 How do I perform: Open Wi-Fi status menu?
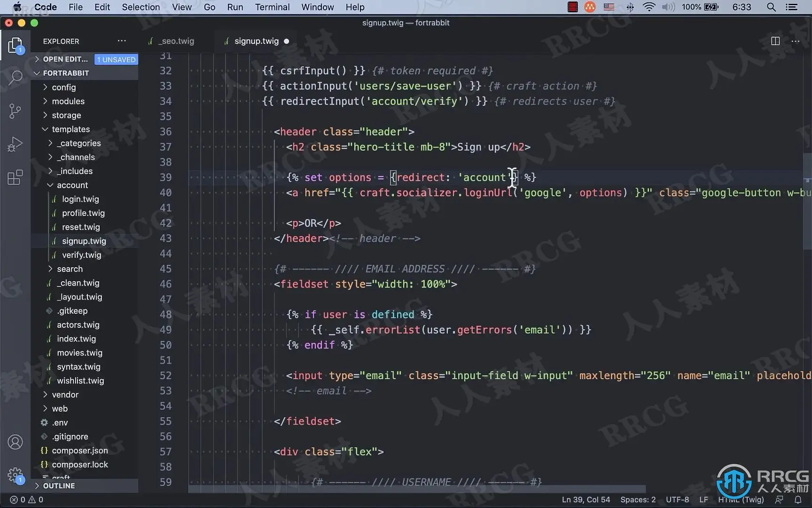click(x=649, y=7)
